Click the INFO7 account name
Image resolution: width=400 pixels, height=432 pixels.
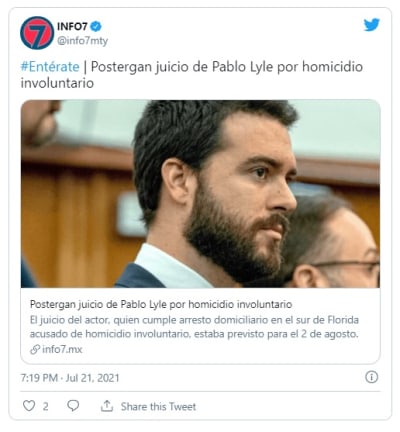pos(72,26)
